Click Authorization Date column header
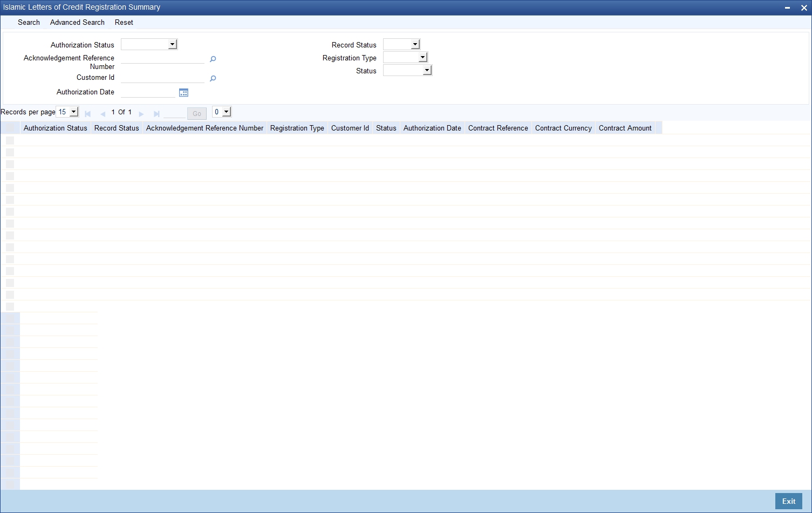The image size is (812, 513). pyautogui.click(x=432, y=128)
